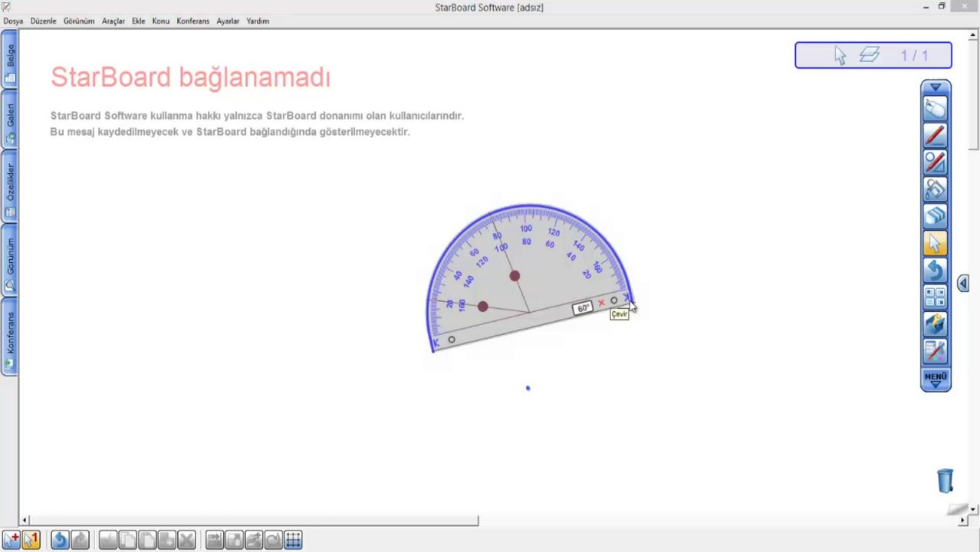Viewport: 980px width, 552px height.
Task: Click the undo arrow in side toolbar
Action: pos(936,270)
